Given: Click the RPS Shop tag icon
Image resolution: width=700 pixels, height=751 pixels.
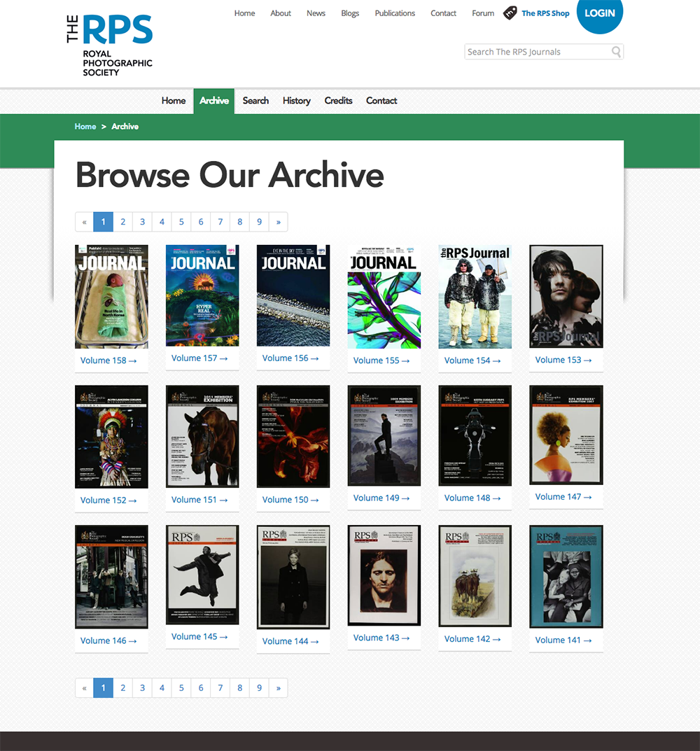Looking at the screenshot, I should pos(510,13).
